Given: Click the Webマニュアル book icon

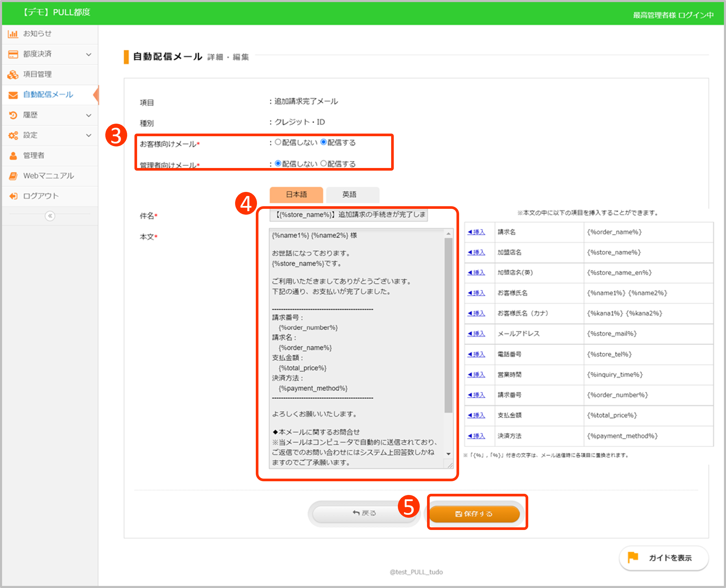Looking at the screenshot, I should pyautogui.click(x=13, y=176).
